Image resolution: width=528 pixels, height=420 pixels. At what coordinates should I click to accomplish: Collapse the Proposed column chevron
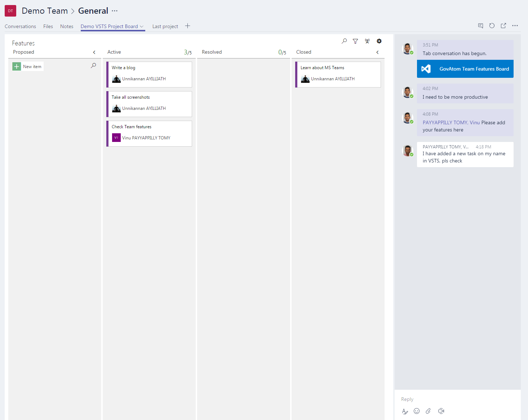pyautogui.click(x=94, y=52)
